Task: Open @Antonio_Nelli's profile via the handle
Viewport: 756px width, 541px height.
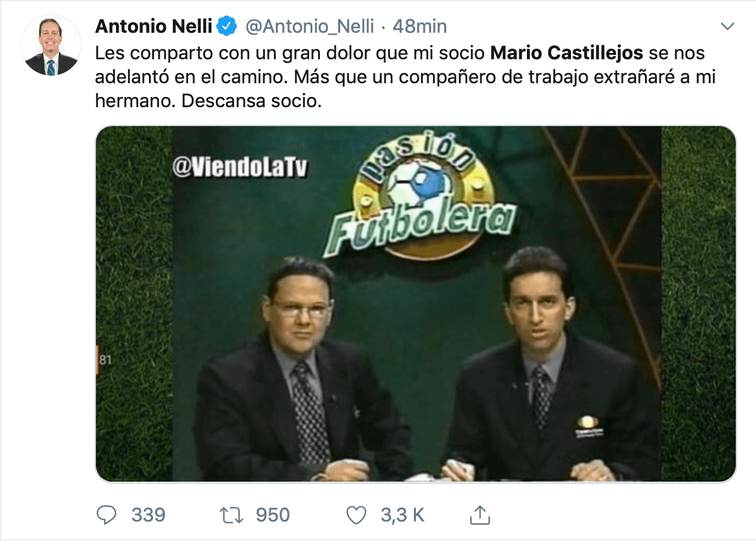Action: (310, 26)
